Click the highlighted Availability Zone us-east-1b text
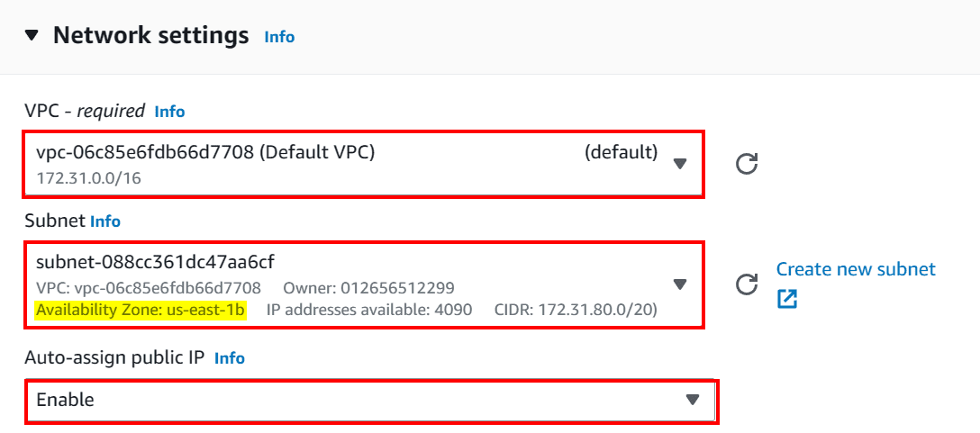Viewport: 980px width, 433px height. click(140, 310)
